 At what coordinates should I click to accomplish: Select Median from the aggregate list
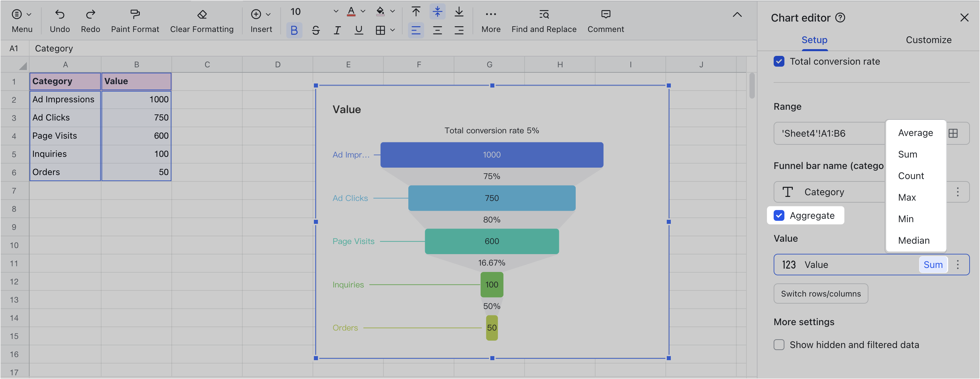point(914,240)
